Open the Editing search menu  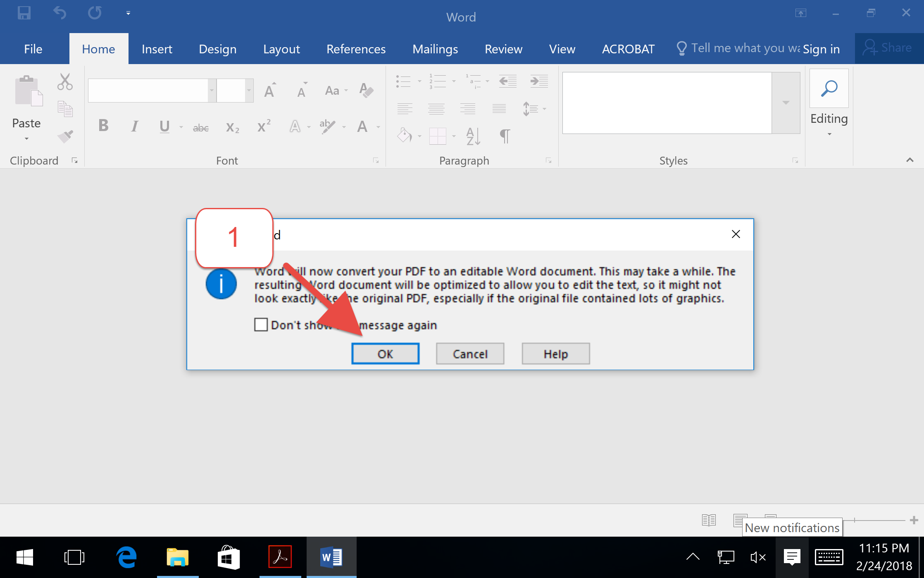(x=829, y=103)
